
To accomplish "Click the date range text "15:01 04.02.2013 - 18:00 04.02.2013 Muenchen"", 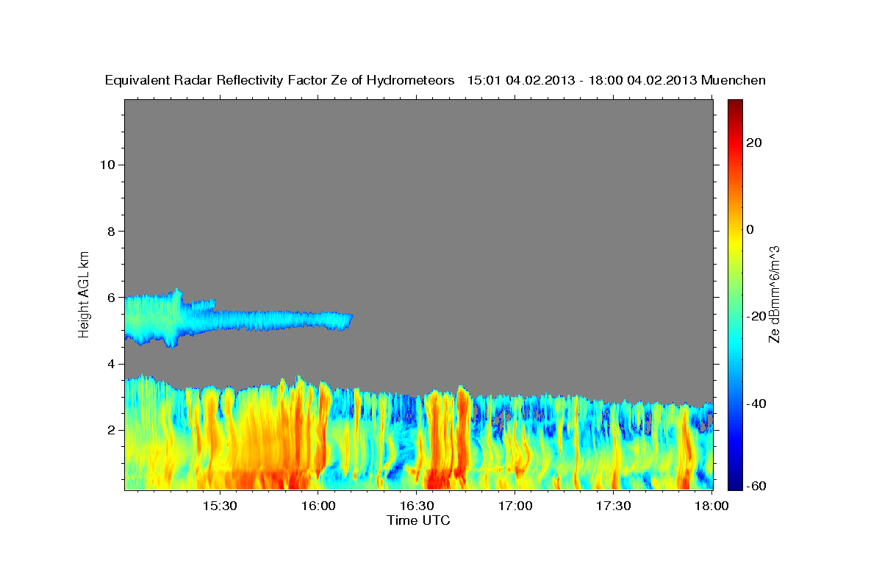I will [616, 81].
